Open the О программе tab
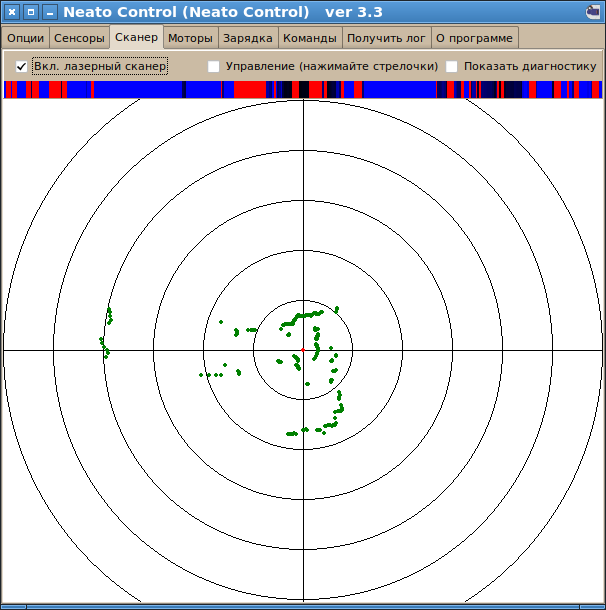 pyautogui.click(x=474, y=38)
